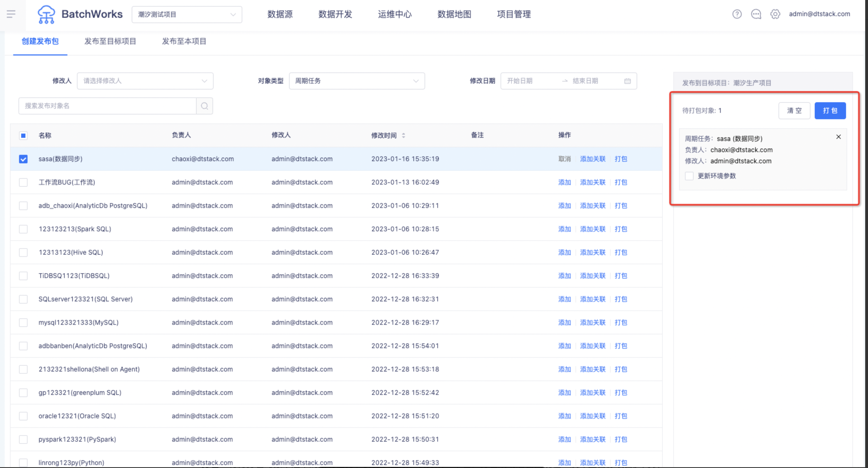The width and height of the screenshot is (868, 468).
Task: Toggle select-all checkbox in table header
Action: [23, 136]
